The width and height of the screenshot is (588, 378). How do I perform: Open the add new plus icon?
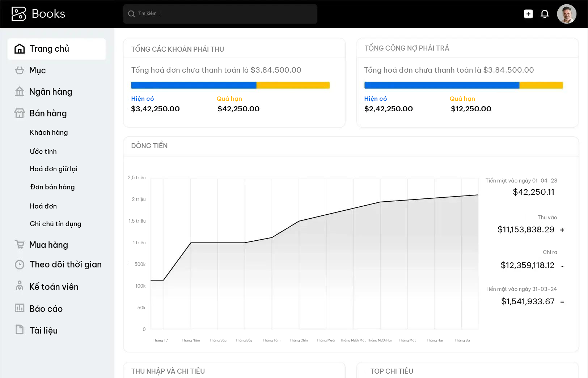coord(528,14)
